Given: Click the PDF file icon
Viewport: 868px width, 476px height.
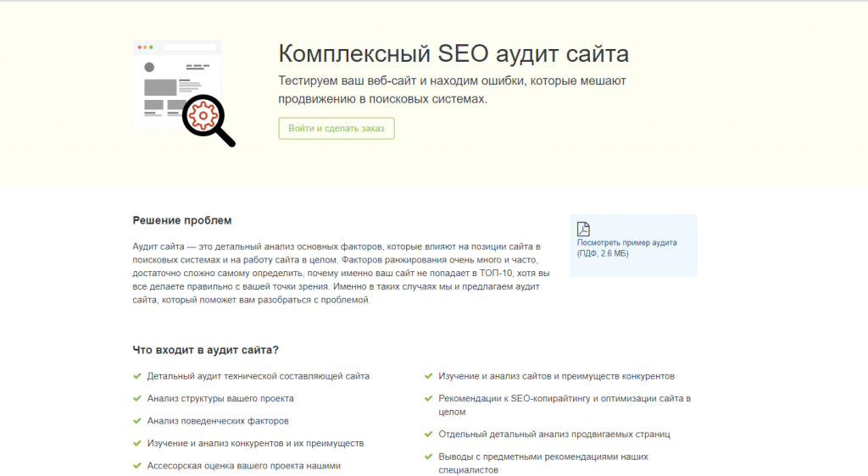Looking at the screenshot, I should 583,229.
